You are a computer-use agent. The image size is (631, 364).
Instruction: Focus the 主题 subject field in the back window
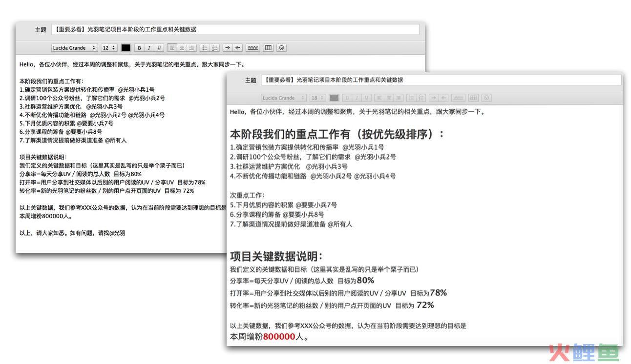point(235,30)
